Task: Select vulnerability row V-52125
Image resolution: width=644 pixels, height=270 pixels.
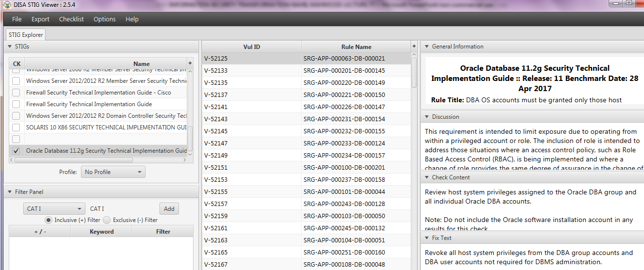Action: [306, 59]
